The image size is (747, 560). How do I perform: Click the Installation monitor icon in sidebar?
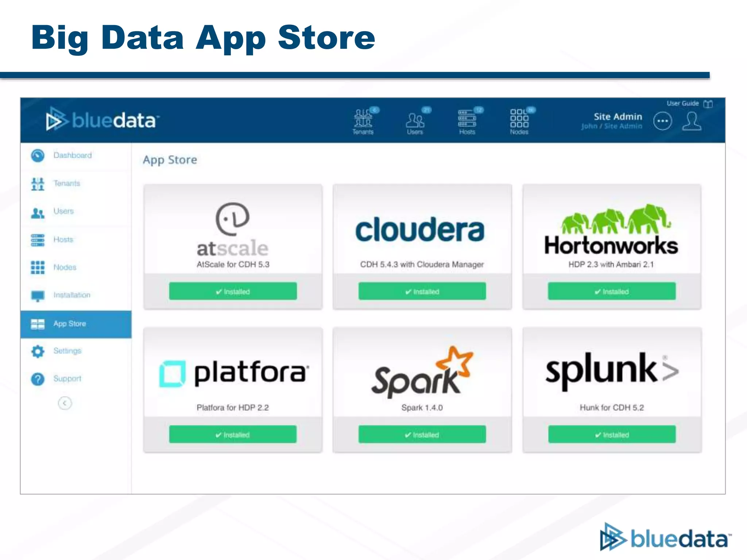[x=38, y=296]
